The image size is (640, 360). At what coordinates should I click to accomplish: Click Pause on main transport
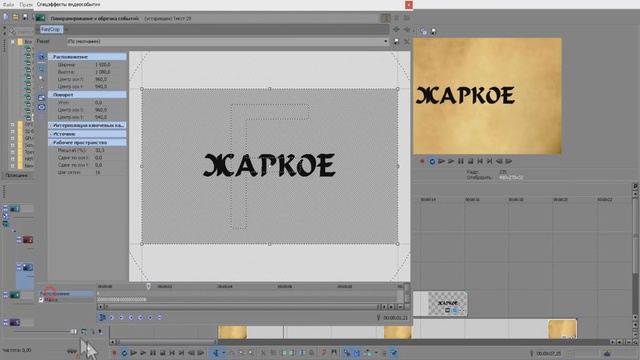[x=153, y=353]
